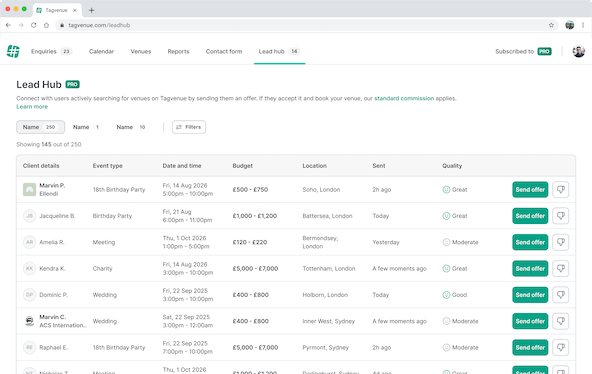
Task: Click the Amelia R. initials avatar
Action: click(x=29, y=242)
